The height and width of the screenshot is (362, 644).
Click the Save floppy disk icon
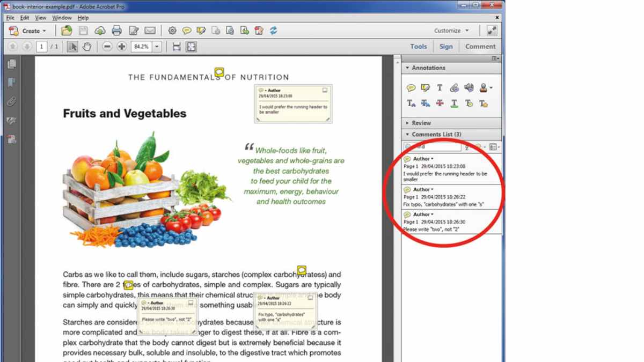[84, 31]
